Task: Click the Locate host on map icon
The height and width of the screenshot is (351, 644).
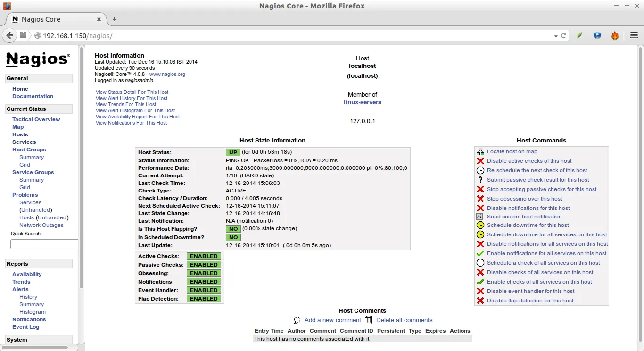Action: (x=480, y=151)
